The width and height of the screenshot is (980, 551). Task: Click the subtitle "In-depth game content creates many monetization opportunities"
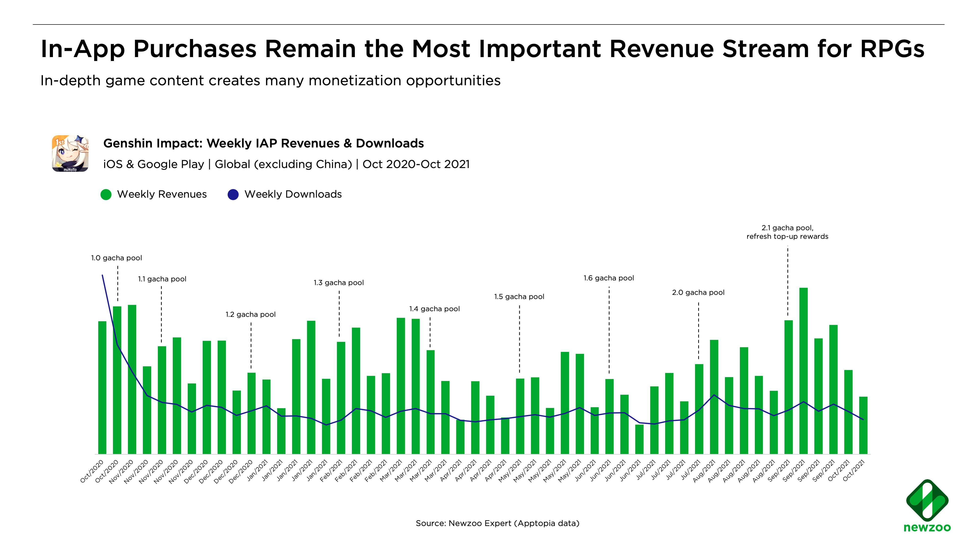[271, 81]
